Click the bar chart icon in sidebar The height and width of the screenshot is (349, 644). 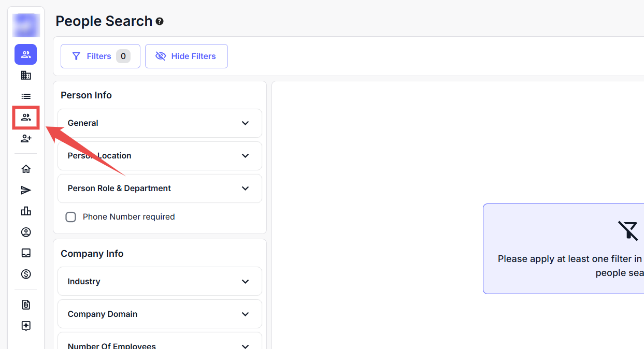[x=26, y=211]
